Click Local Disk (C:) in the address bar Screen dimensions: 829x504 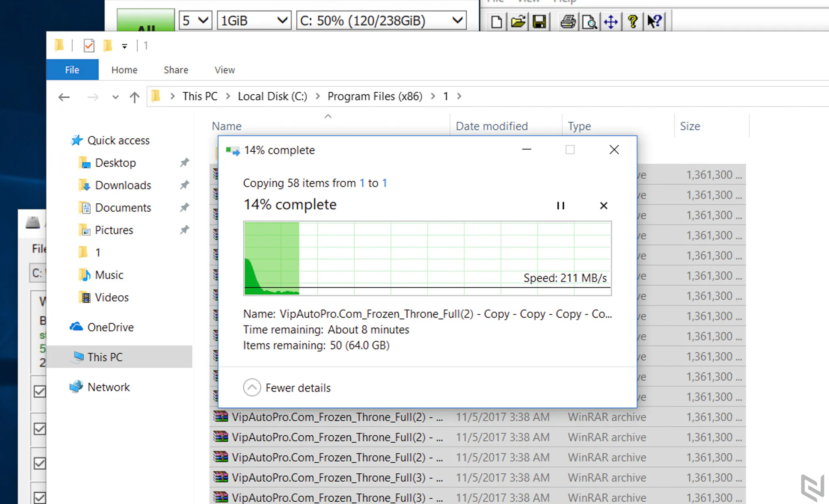click(272, 96)
